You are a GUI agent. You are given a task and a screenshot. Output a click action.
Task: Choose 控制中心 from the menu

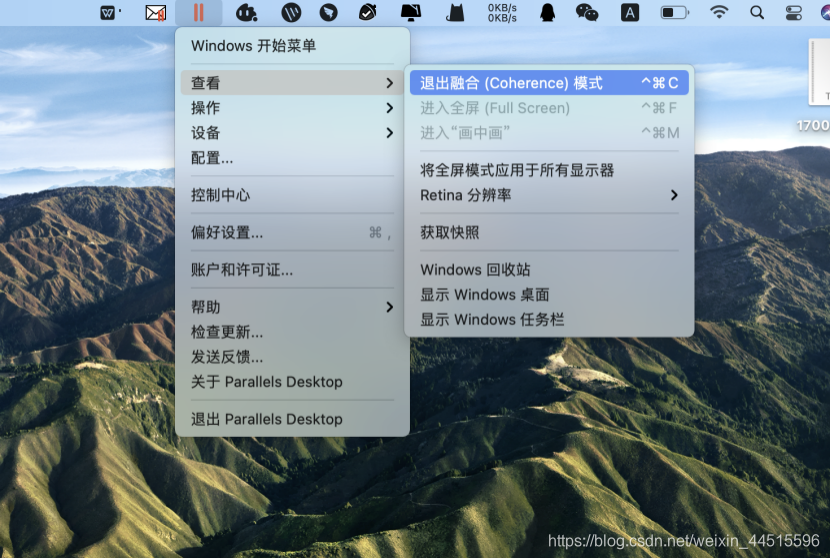pos(292,195)
